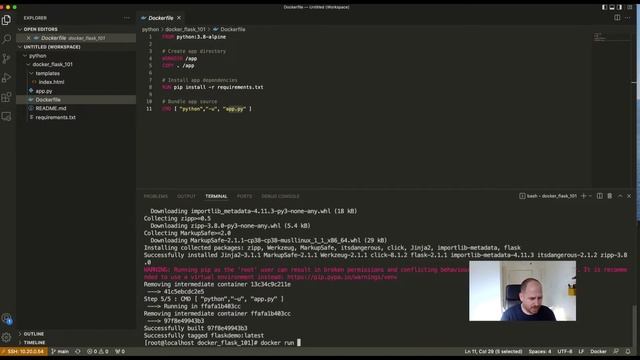The height and width of the screenshot is (360, 640).
Task: Open the Source Control view
Action: pyautogui.click(x=6, y=58)
